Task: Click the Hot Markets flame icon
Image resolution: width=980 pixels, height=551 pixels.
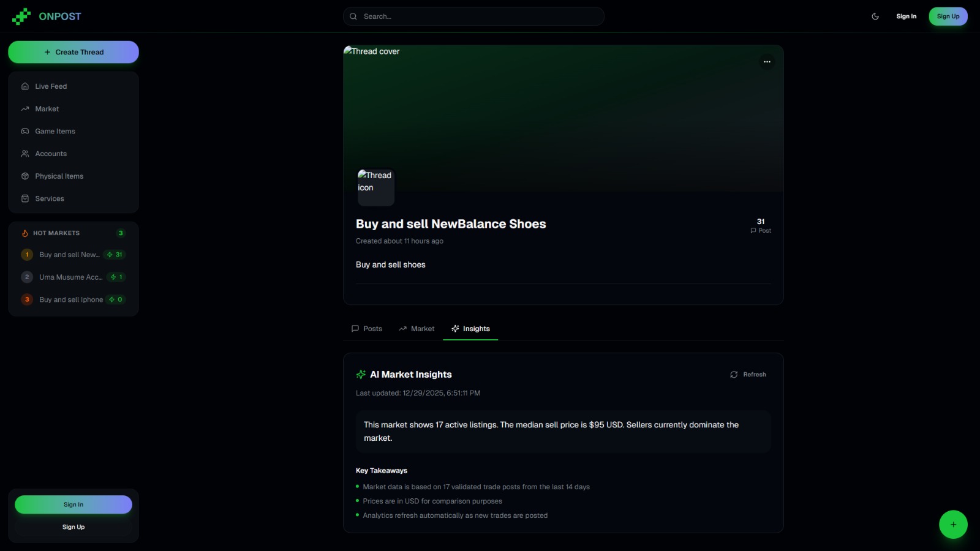Action: click(x=25, y=233)
